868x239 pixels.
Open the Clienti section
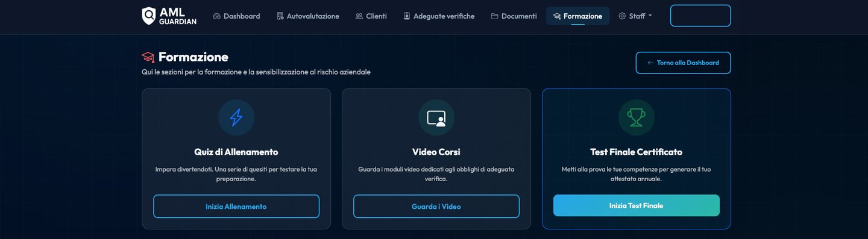pos(371,16)
